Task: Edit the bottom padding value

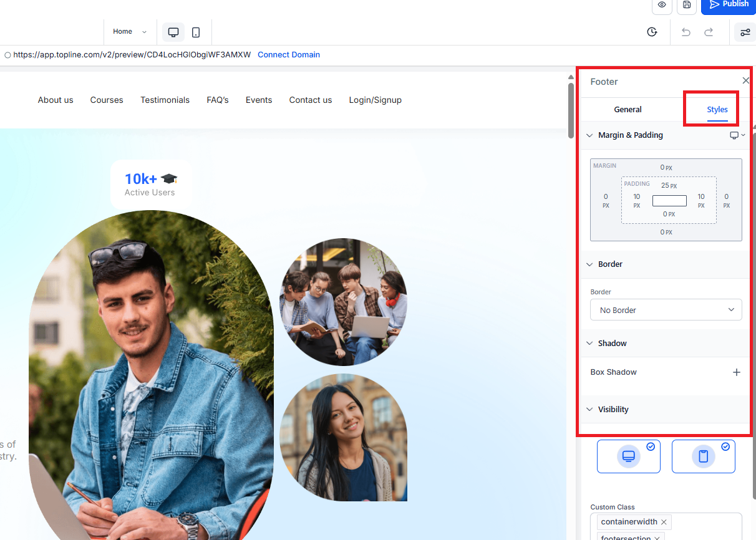Action: pos(669,215)
